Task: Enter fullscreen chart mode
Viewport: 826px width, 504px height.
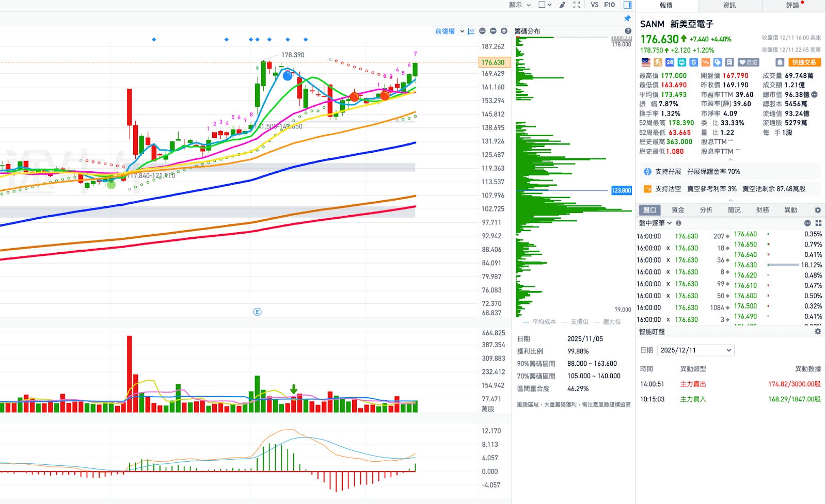Action: click(x=577, y=5)
